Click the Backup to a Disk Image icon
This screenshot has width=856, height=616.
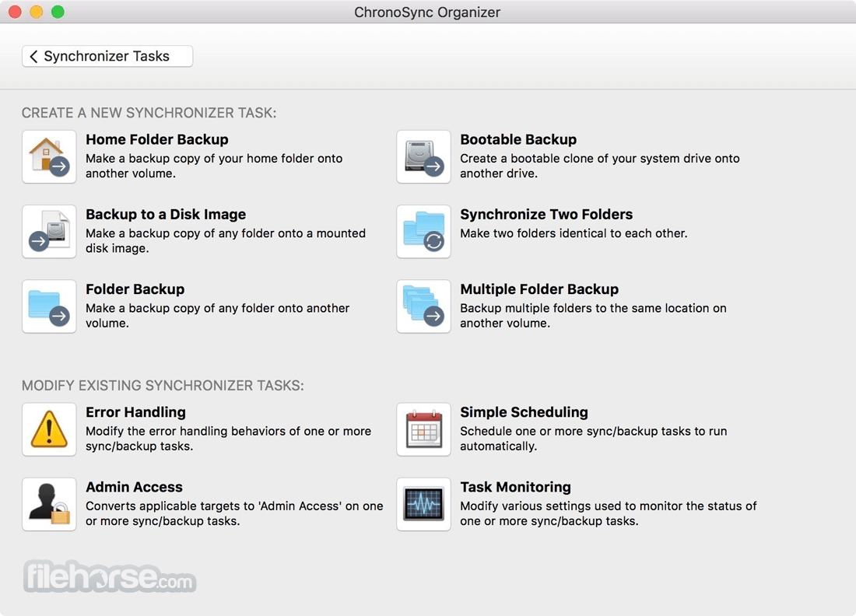coord(49,231)
